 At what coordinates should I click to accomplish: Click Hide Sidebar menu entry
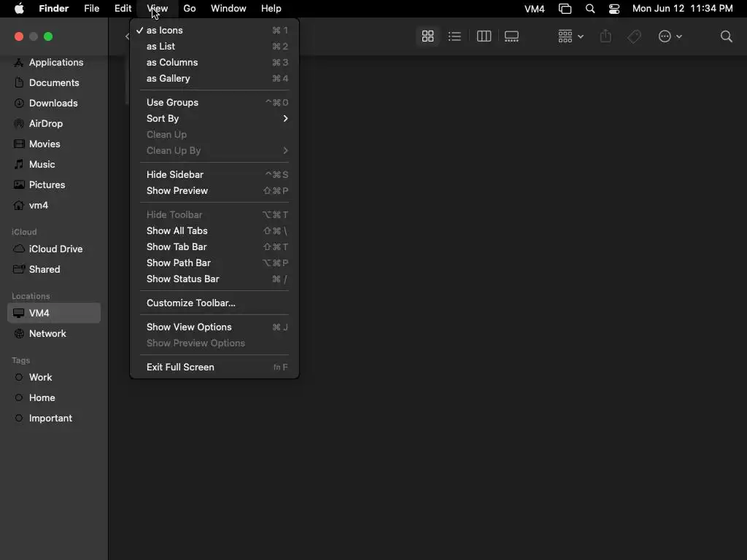[214, 175]
